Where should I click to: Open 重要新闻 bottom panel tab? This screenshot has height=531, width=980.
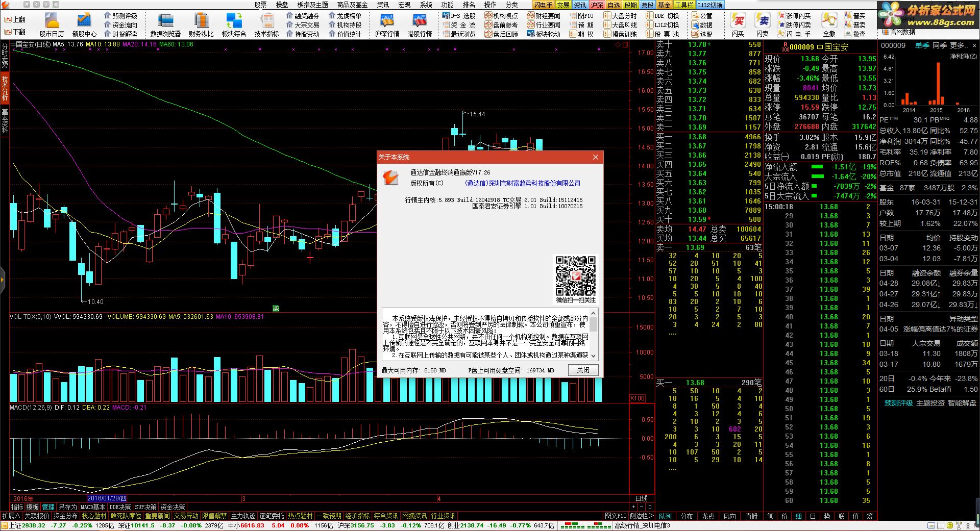157,516
